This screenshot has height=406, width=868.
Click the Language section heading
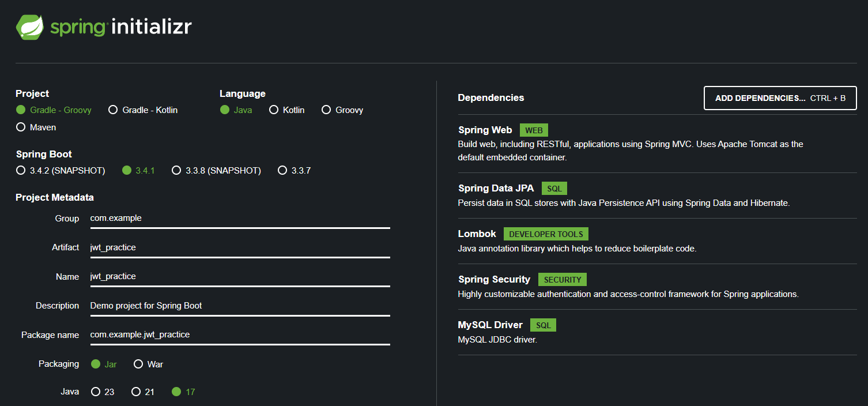pos(243,93)
